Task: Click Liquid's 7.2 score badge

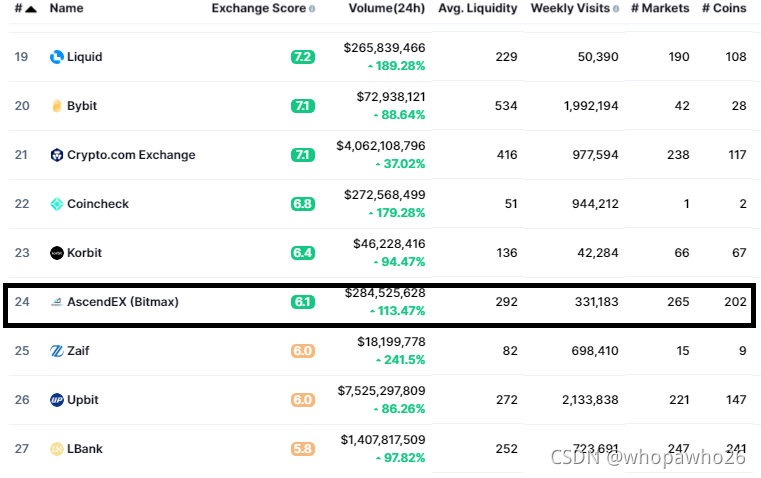Action: click(x=303, y=57)
